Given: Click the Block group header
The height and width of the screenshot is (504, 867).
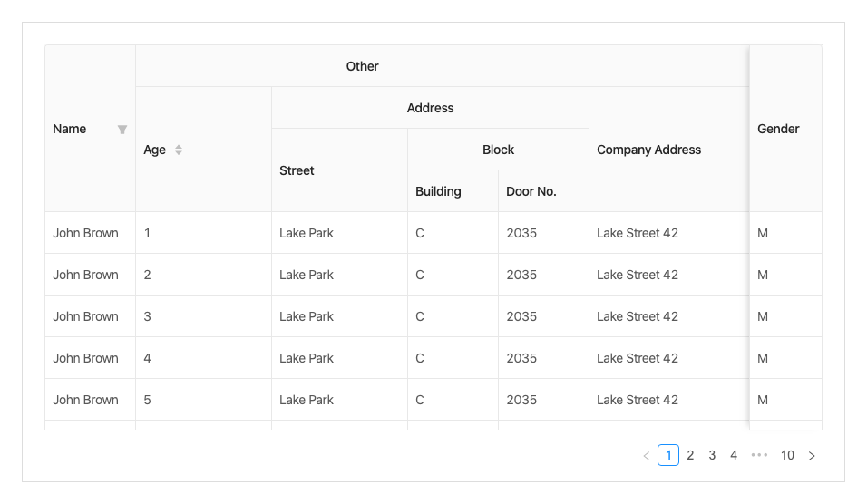Looking at the screenshot, I should tap(498, 150).
